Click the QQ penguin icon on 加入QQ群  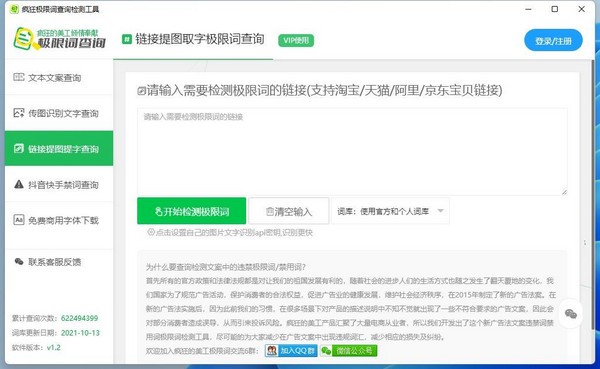(272, 351)
